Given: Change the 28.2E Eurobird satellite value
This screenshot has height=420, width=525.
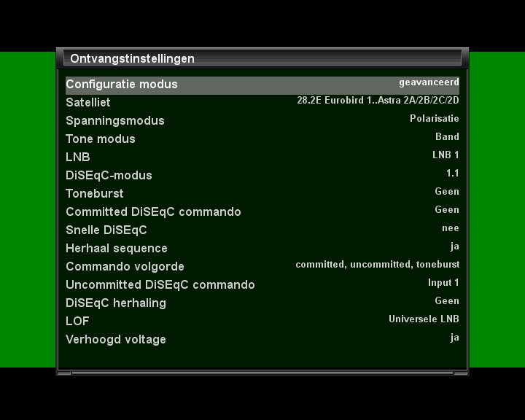Looking at the screenshot, I should pyautogui.click(x=378, y=101).
